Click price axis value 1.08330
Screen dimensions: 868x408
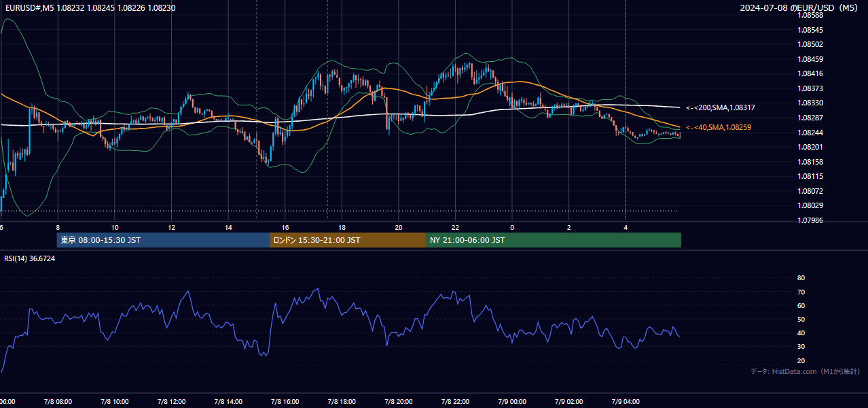coord(810,103)
